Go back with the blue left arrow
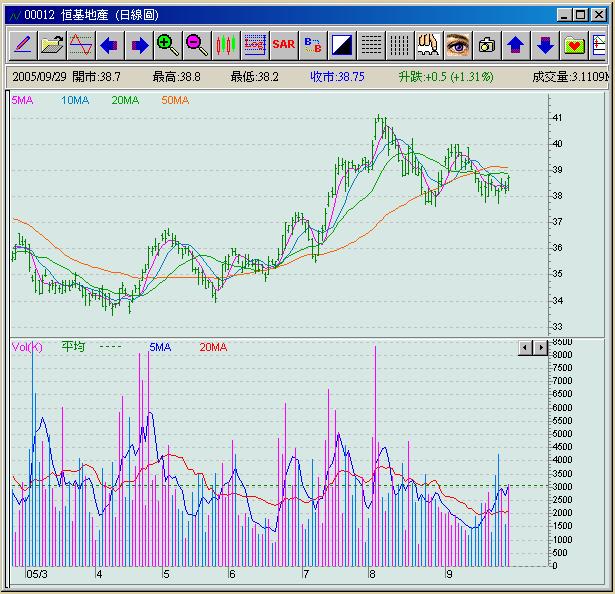The image size is (615, 594). pyautogui.click(x=110, y=45)
